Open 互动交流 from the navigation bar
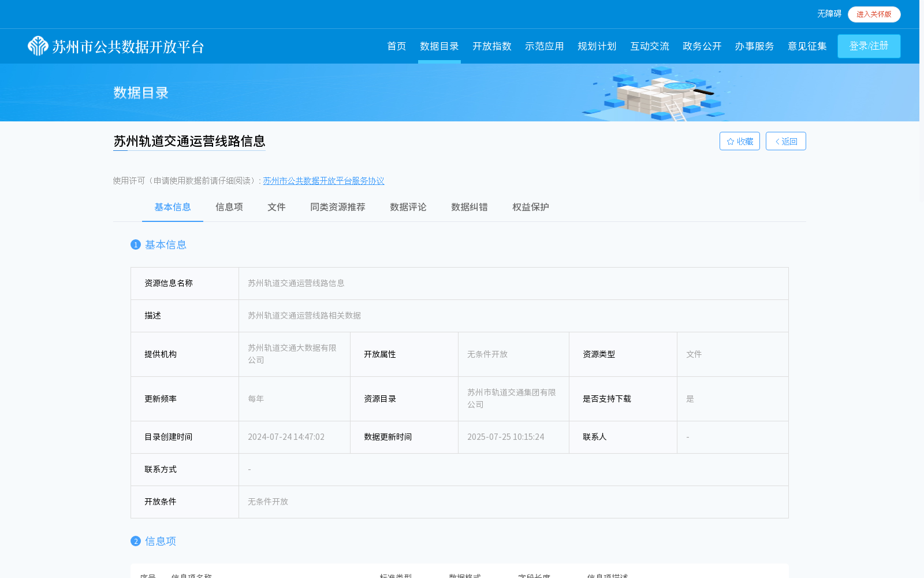 click(649, 46)
